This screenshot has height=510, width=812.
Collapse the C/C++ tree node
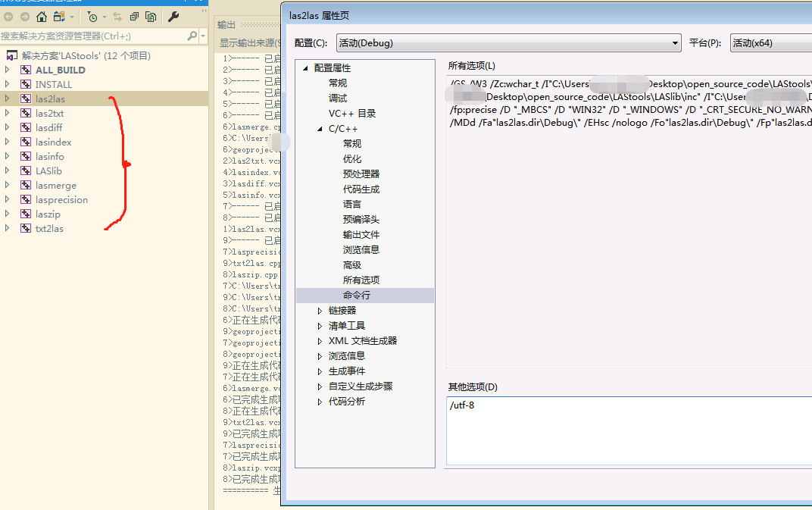(x=320, y=129)
